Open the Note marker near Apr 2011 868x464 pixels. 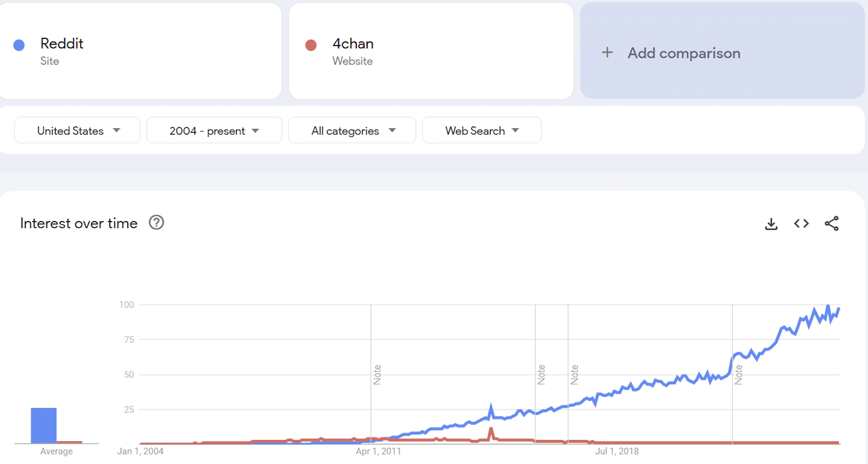tap(377, 375)
